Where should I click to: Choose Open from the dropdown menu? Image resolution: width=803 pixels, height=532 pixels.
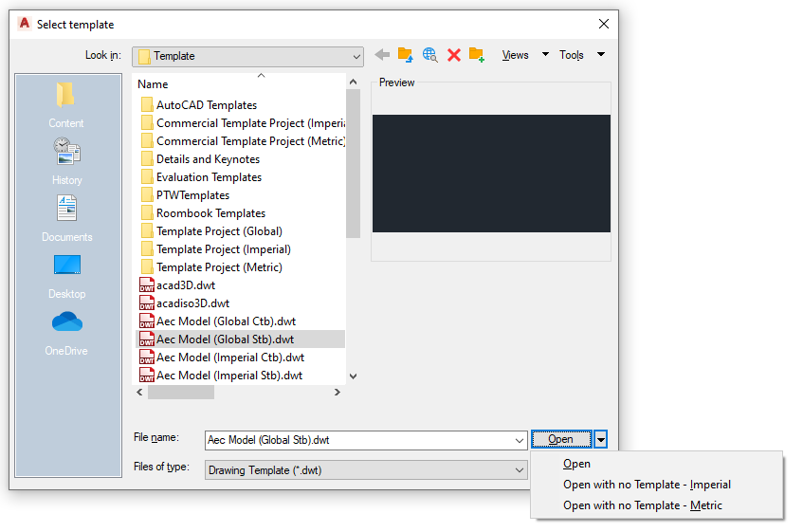(576, 464)
